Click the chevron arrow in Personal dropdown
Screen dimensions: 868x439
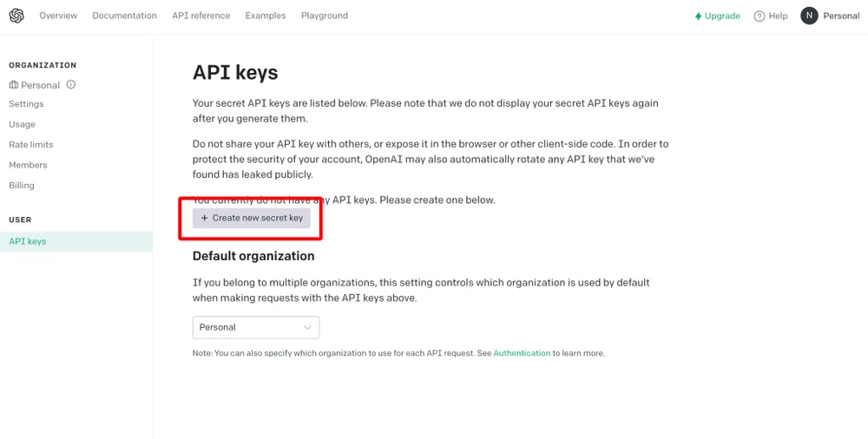tap(307, 327)
